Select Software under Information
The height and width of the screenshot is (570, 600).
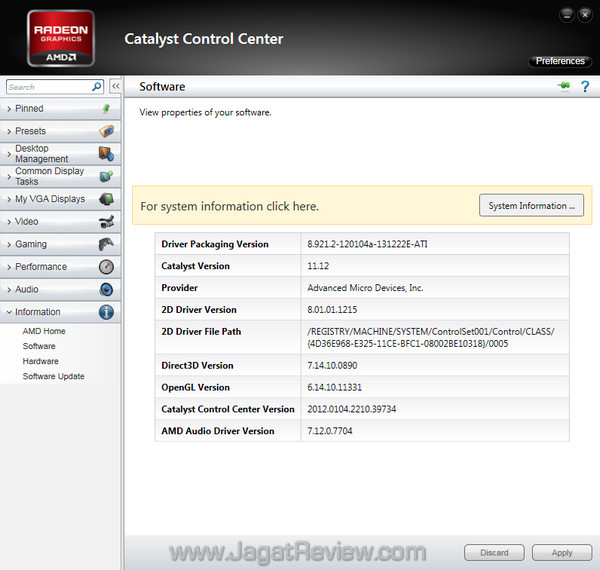coord(39,346)
